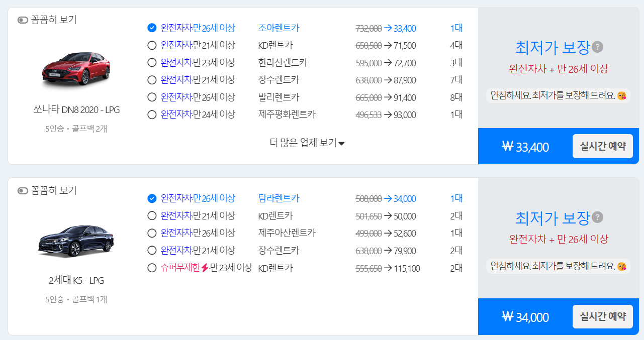This screenshot has width=644, height=340.
Task: Open the 완전자차 link in the selected Sonata option
Action: [x=177, y=28]
